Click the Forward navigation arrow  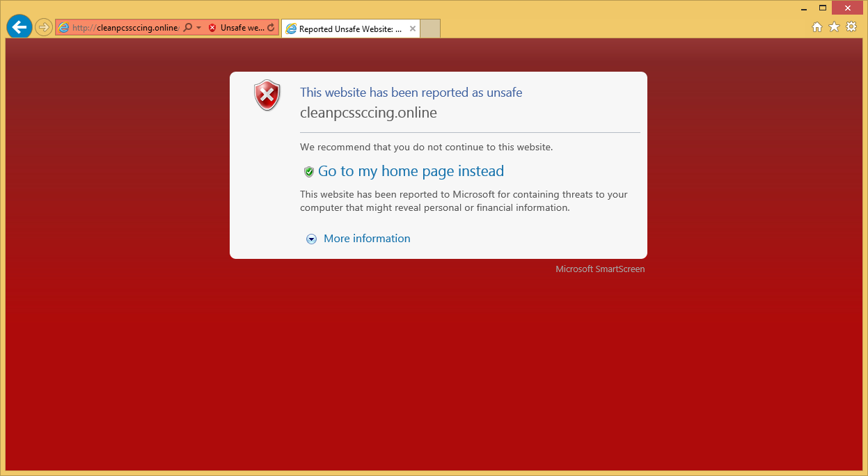click(x=44, y=27)
